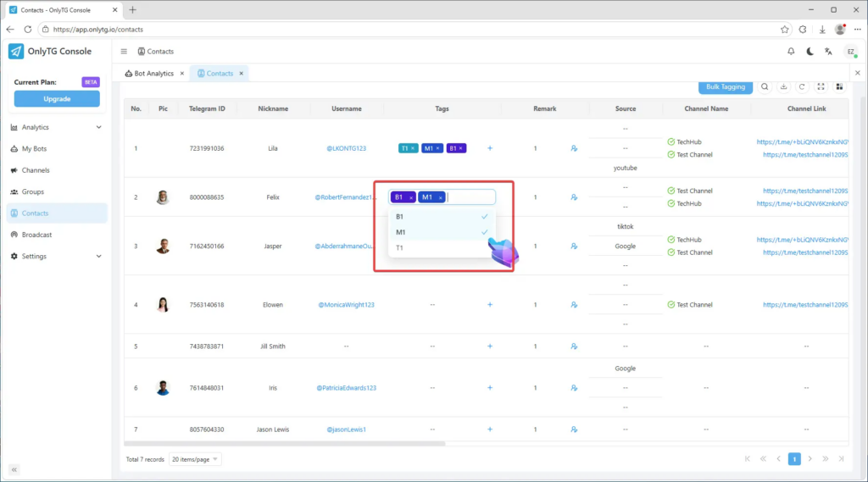This screenshot has width=868, height=482.
Task: Click the Bulk Tagging button
Action: [725, 86]
